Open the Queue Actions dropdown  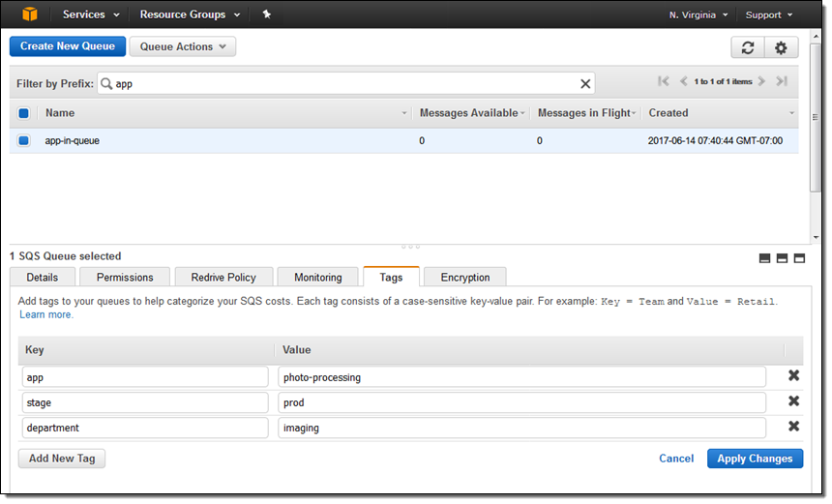[x=182, y=46]
